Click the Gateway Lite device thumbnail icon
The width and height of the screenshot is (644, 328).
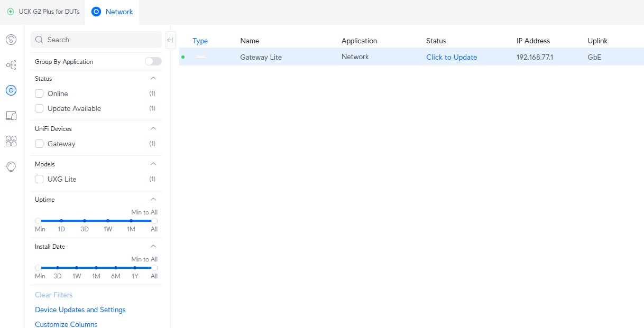(x=201, y=57)
